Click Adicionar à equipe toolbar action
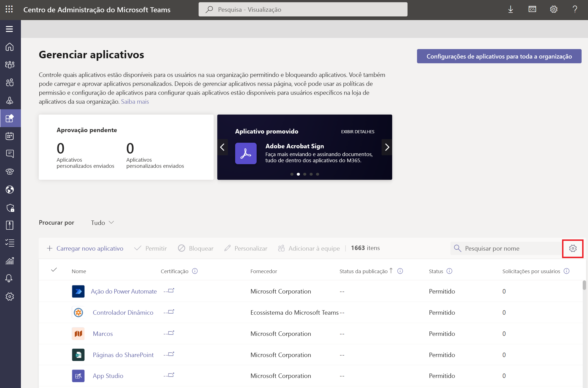The width and height of the screenshot is (588, 388). (x=309, y=248)
